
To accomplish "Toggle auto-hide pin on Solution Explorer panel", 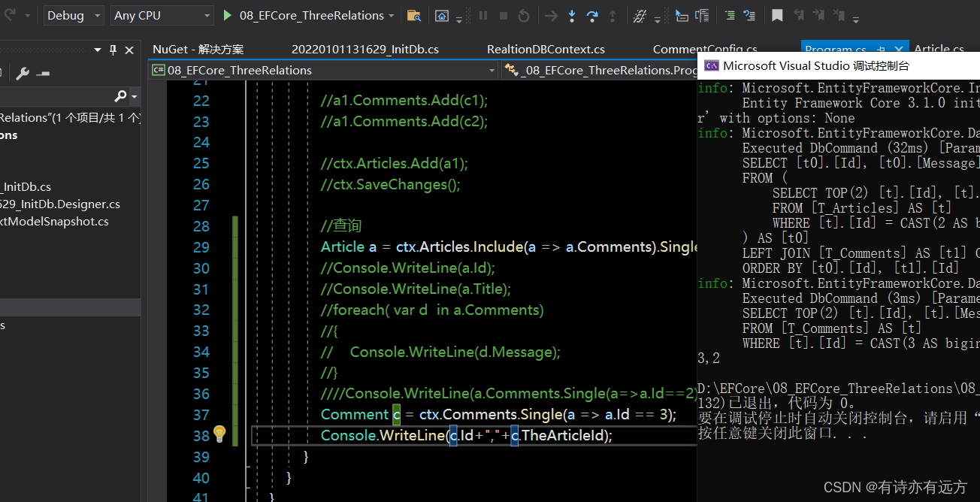I will (113, 50).
